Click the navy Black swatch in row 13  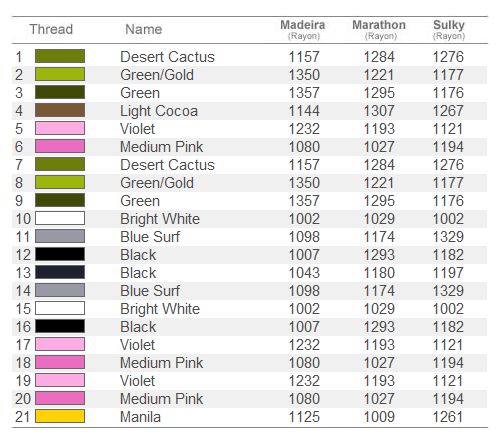click(x=60, y=272)
